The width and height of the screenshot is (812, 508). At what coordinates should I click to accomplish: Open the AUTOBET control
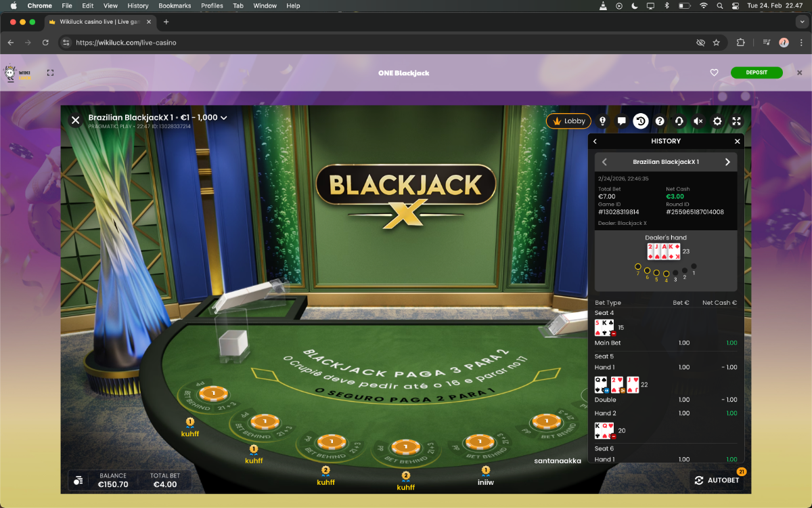click(717, 480)
